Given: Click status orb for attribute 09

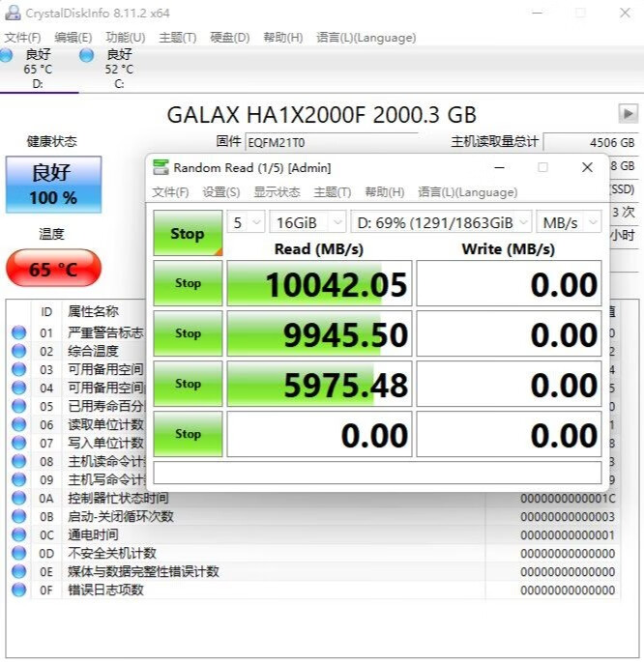Looking at the screenshot, I should [18, 479].
